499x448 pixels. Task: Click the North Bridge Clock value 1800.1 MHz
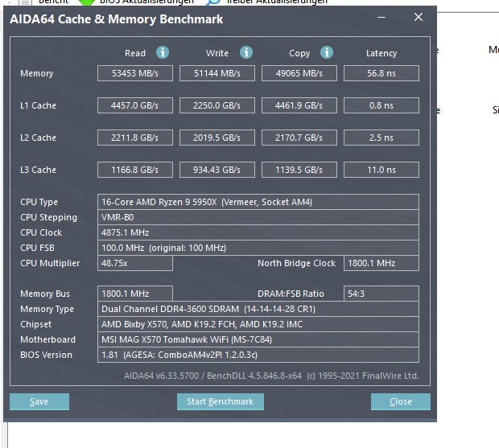[x=381, y=263]
